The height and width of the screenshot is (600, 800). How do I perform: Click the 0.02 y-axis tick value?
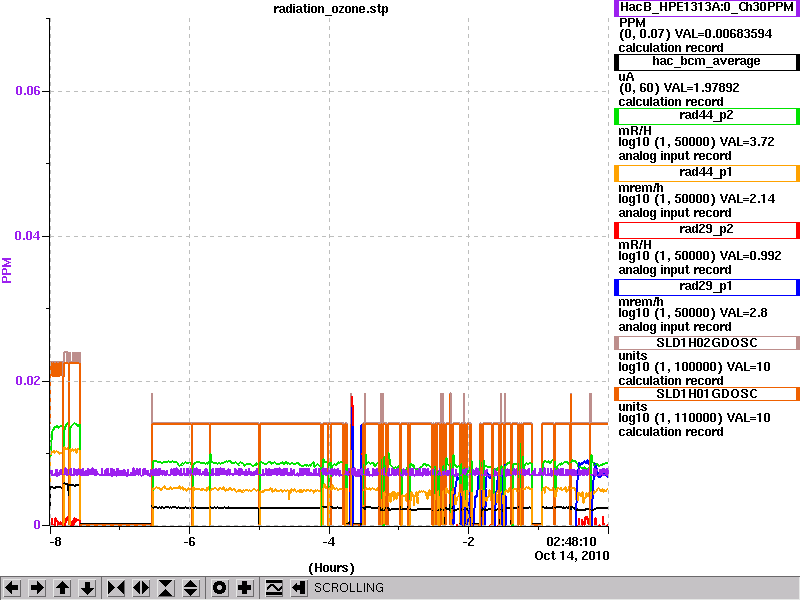tap(28, 381)
